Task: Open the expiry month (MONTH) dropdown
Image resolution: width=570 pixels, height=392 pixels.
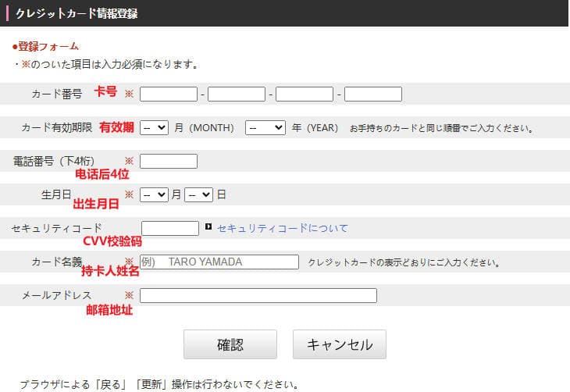Action: pyautogui.click(x=154, y=127)
